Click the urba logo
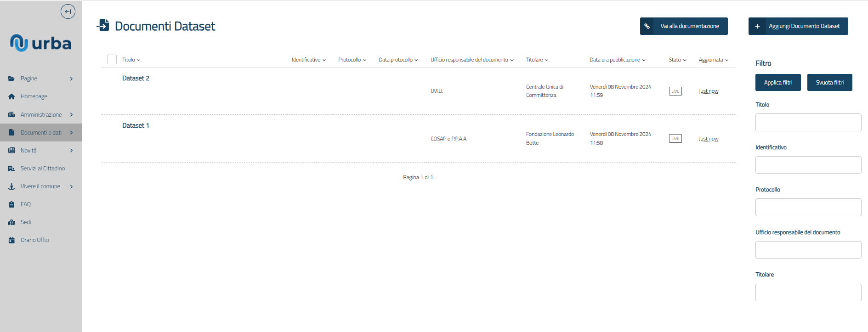Viewport: 868px width, 332px height. 41,43
